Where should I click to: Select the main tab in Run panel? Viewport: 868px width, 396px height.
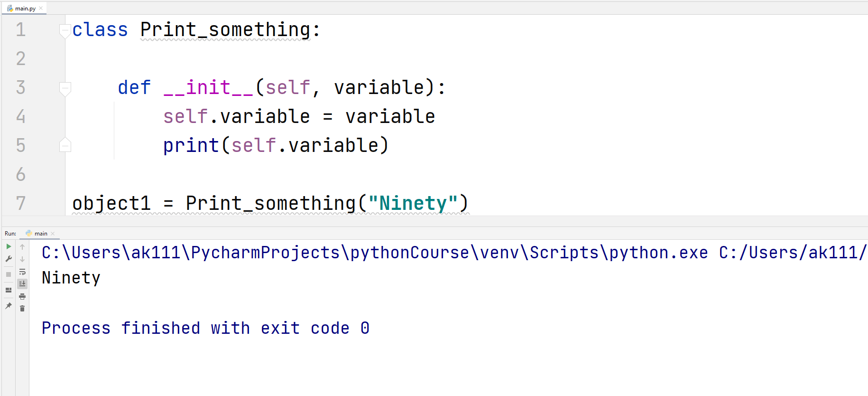point(41,234)
